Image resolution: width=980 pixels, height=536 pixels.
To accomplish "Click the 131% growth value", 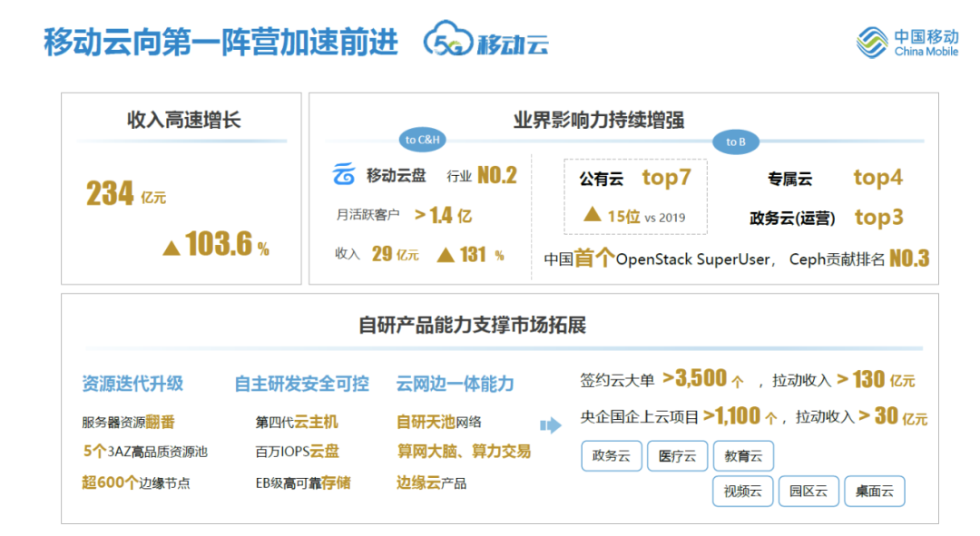I will point(471,254).
